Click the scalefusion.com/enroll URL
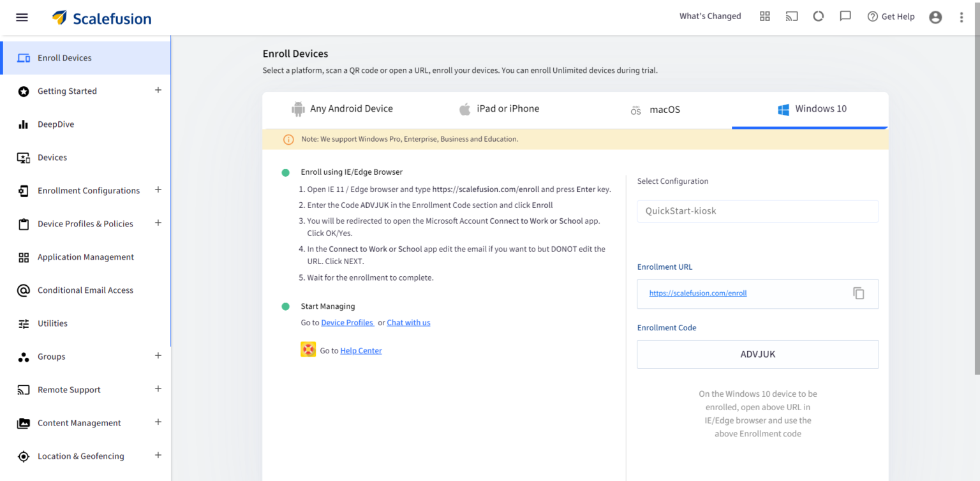 pyautogui.click(x=697, y=293)
